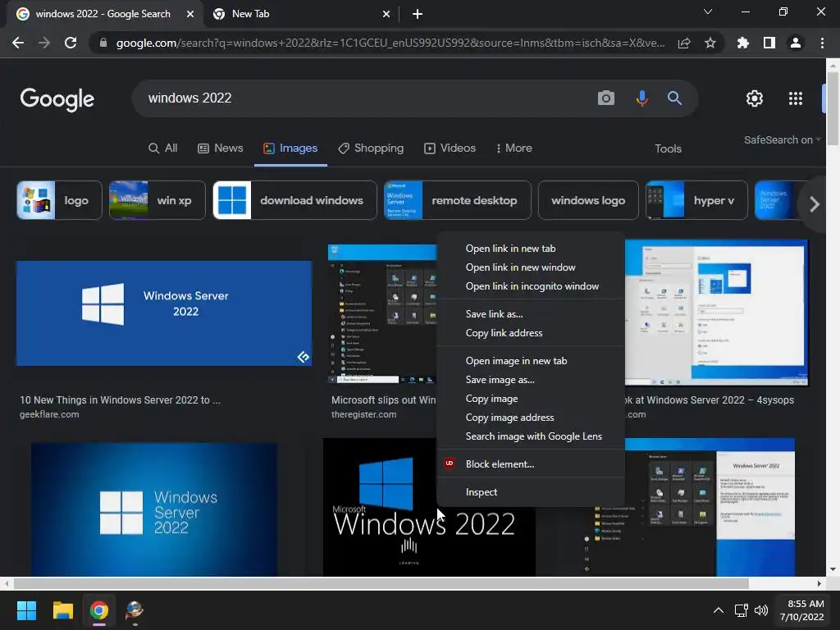Select Copy image address

click(531, 418)
